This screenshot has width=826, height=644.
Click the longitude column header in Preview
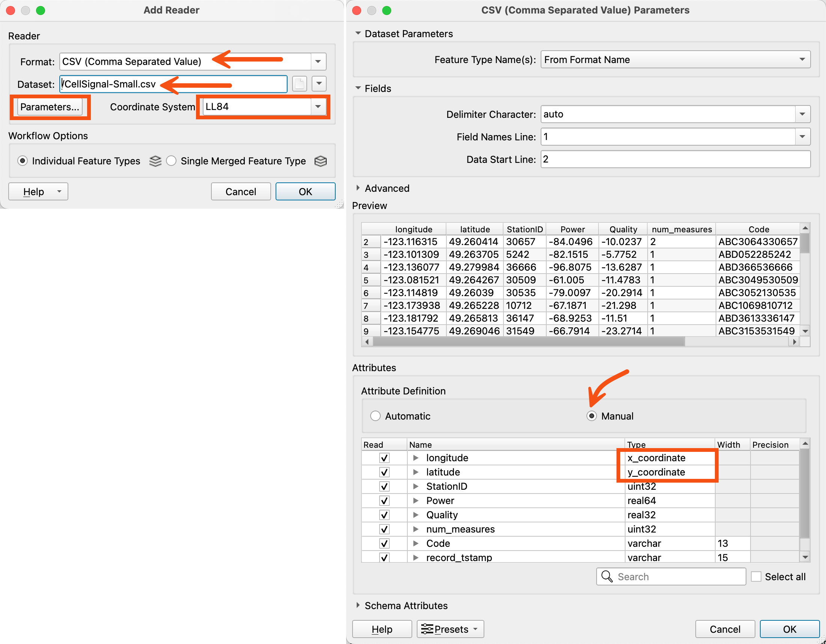(x=413, y=229)
